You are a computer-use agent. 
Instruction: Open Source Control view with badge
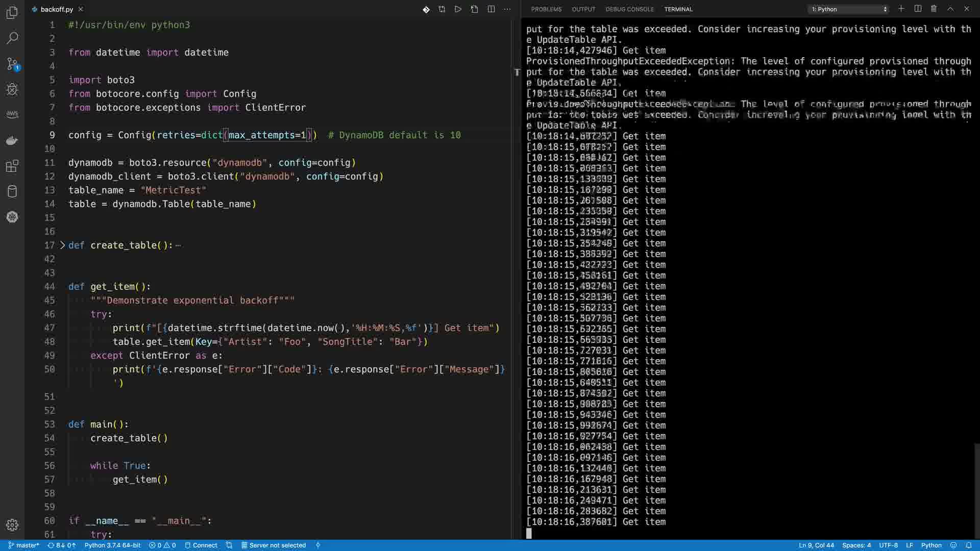tap(12, 64)
